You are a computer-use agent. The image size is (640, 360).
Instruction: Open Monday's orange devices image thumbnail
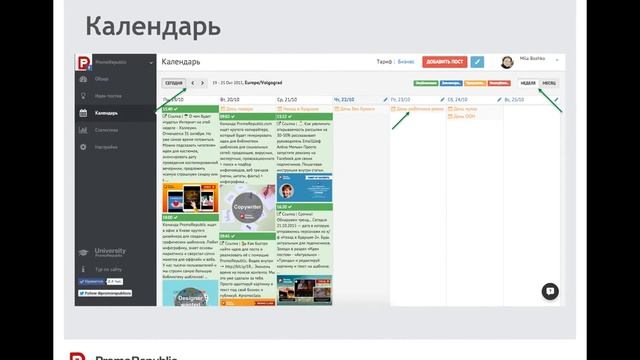[x=190, y=198]
